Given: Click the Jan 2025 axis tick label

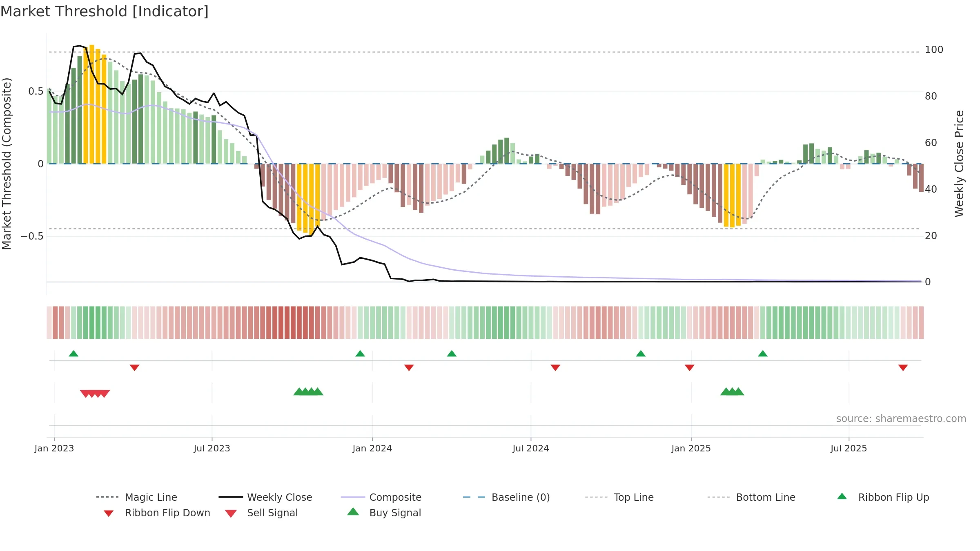Looking at the screenshot, I should (x=691, y=449).
